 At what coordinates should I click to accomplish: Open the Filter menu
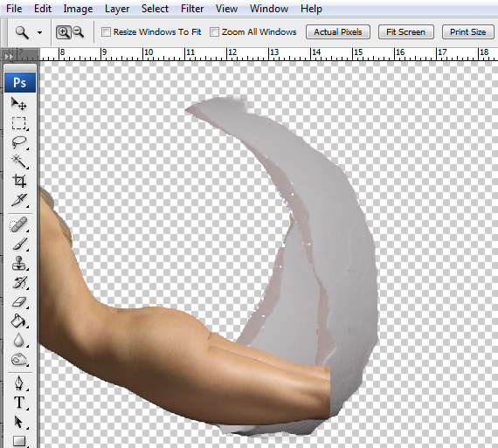(192, 9)
